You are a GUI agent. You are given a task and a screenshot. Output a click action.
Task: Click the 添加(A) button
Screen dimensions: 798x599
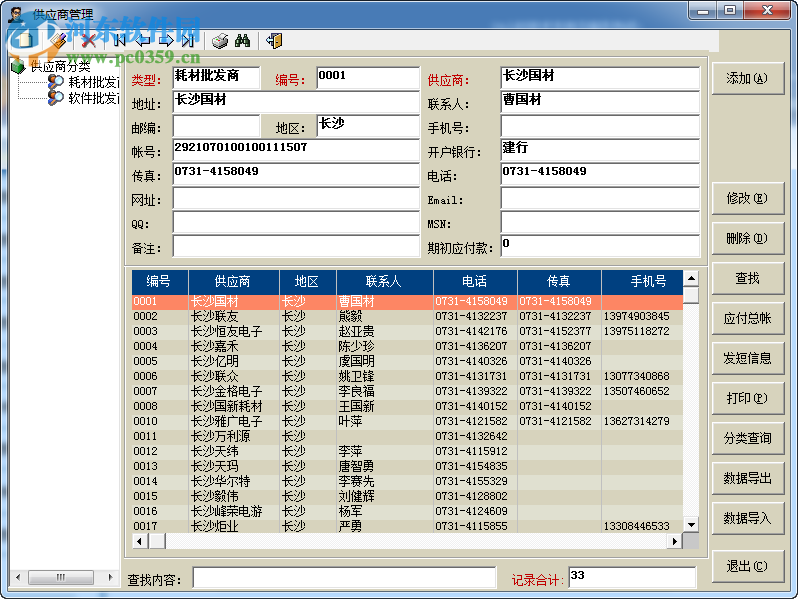(747, 78)
